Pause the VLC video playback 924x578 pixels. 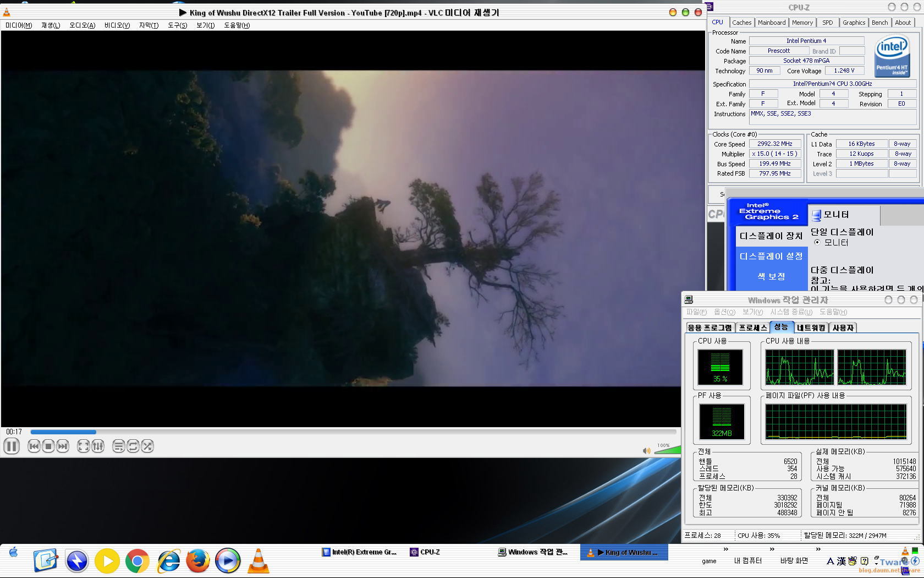(x=12, y=446)
